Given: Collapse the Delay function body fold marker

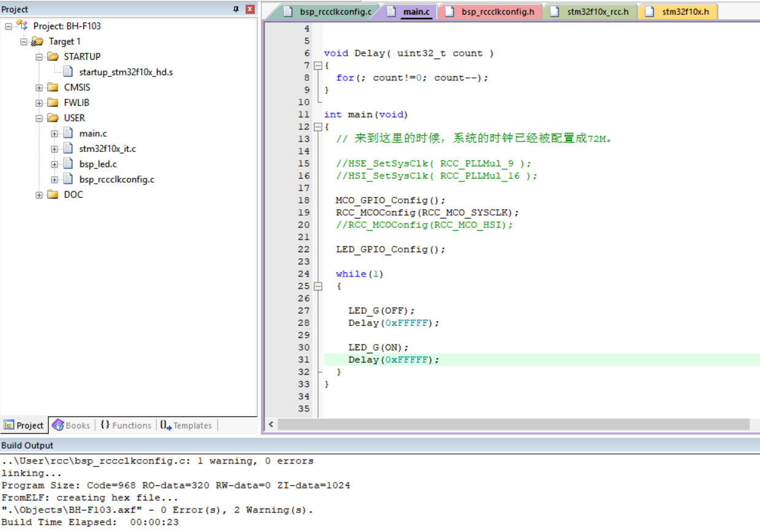Looking at the screenshot, I should [x=317, y=65].
